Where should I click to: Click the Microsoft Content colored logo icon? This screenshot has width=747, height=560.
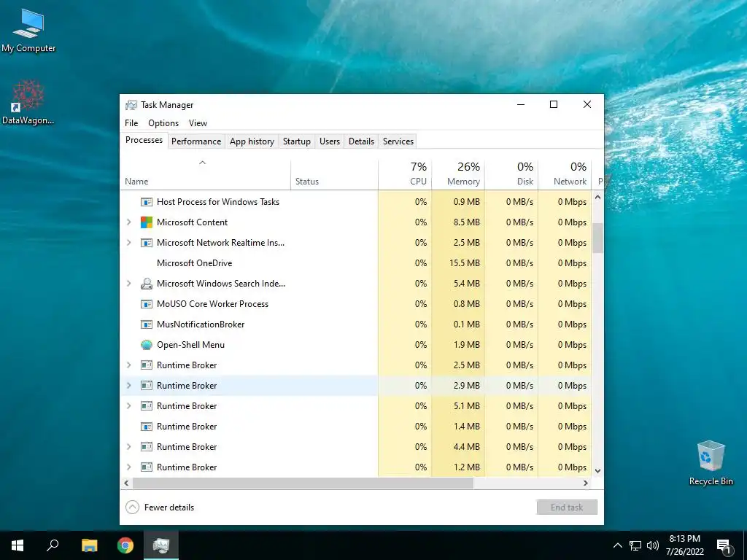146,222
